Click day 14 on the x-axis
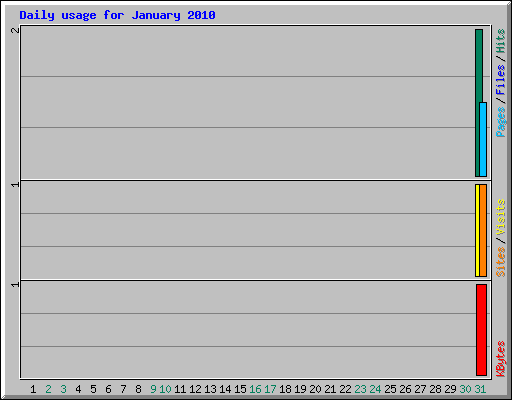 (x=225, y=389)
